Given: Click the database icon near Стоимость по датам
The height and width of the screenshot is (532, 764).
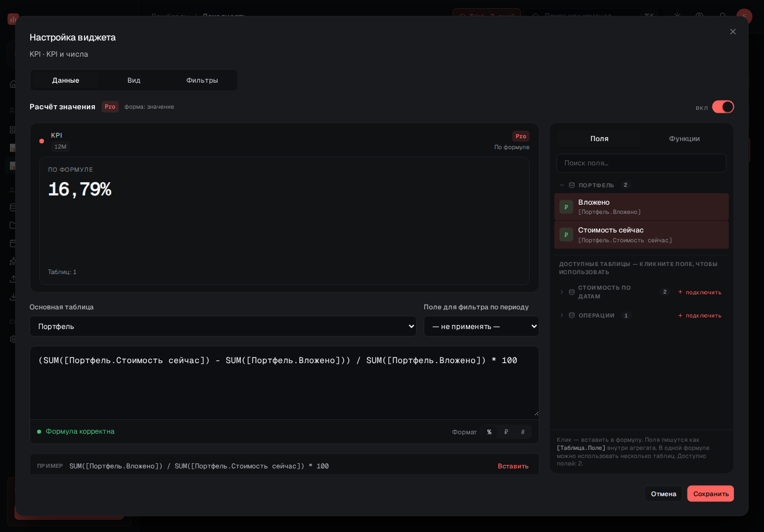Looking at the screenshot, I should [572, 292].
